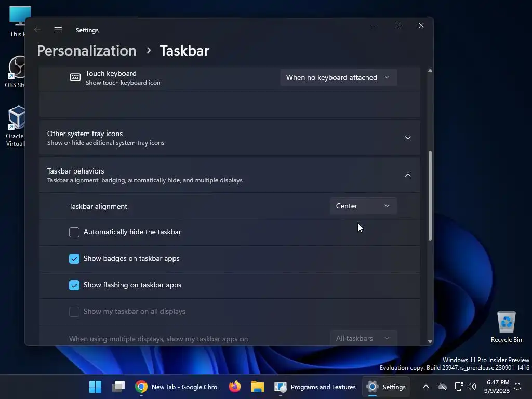
Task: Click the Taskbar alignment label
Action: [98, 206]
